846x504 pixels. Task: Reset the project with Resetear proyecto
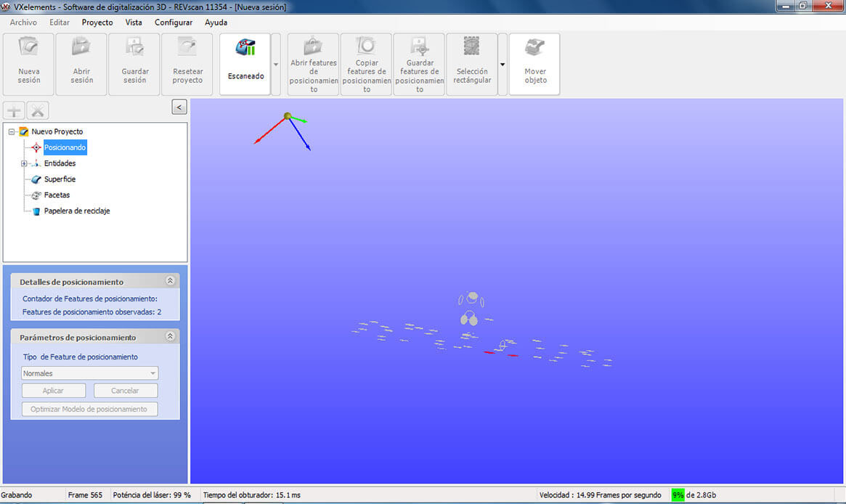(187, 64)
